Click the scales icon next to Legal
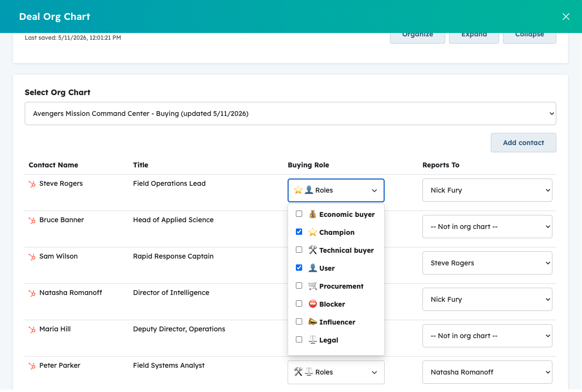Screen dimensions: 582x392 point(312,340)
